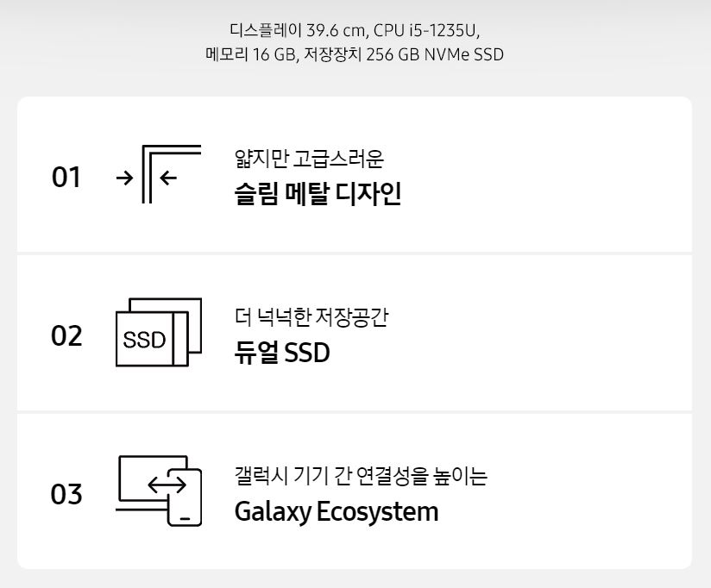Click the slim metal design corner icon

pos(159,174)
